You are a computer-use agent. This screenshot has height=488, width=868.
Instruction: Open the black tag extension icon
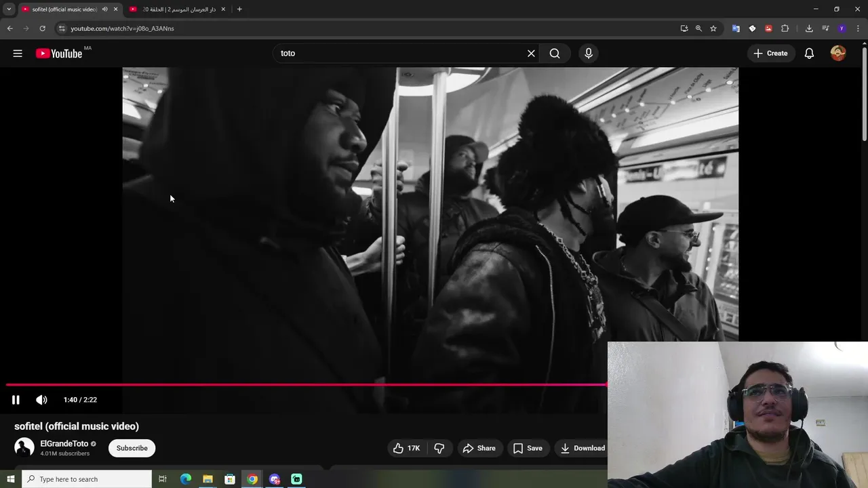(x=752, y=28)
